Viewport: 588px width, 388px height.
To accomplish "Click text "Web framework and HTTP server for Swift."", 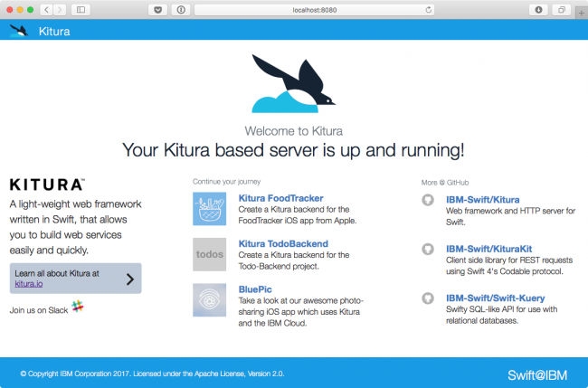I will pyautogui.click(x=510, y=216).
